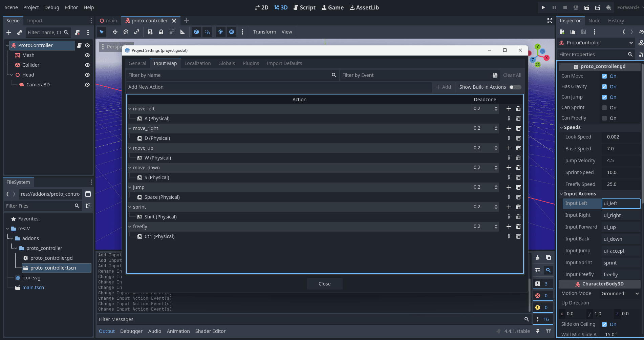
Task: Delete the sprint action with its trash icon
Action: click(x=518, y=207)
